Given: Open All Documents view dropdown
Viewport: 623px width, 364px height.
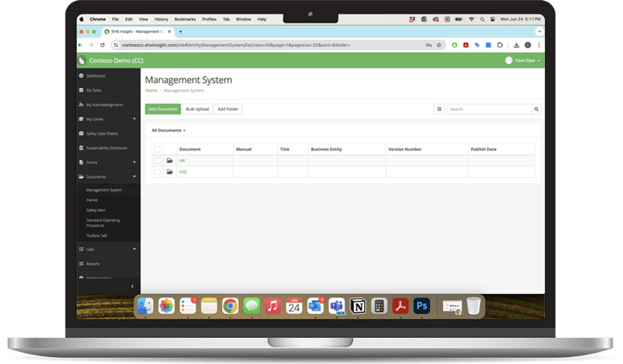Looking at the screenshot, I should pos(169,131).
